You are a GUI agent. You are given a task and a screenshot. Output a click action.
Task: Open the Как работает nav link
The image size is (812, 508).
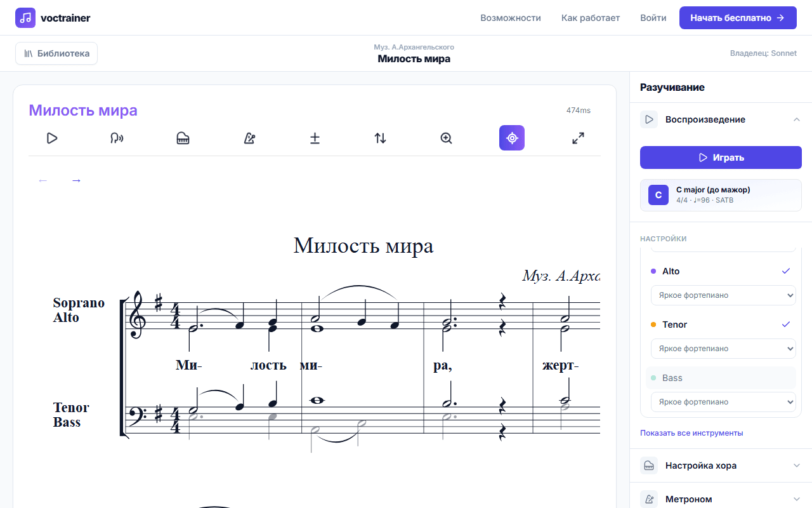pyautogui.click(x=591, y=18)
